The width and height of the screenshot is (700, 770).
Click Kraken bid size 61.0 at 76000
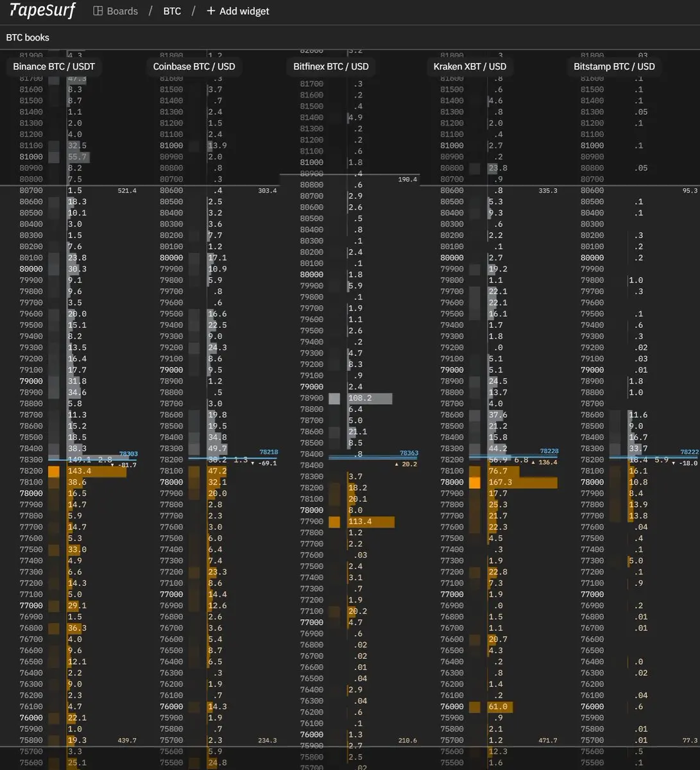click(498, 706)
